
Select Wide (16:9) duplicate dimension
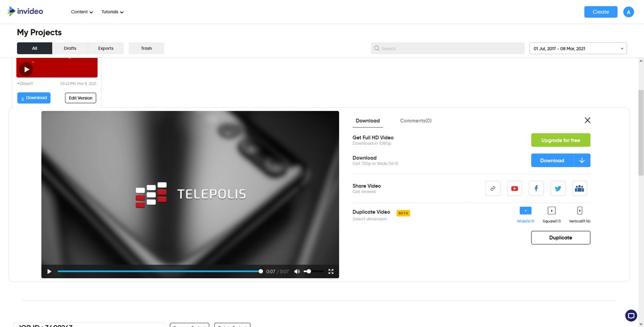click(x=526, y=211)
